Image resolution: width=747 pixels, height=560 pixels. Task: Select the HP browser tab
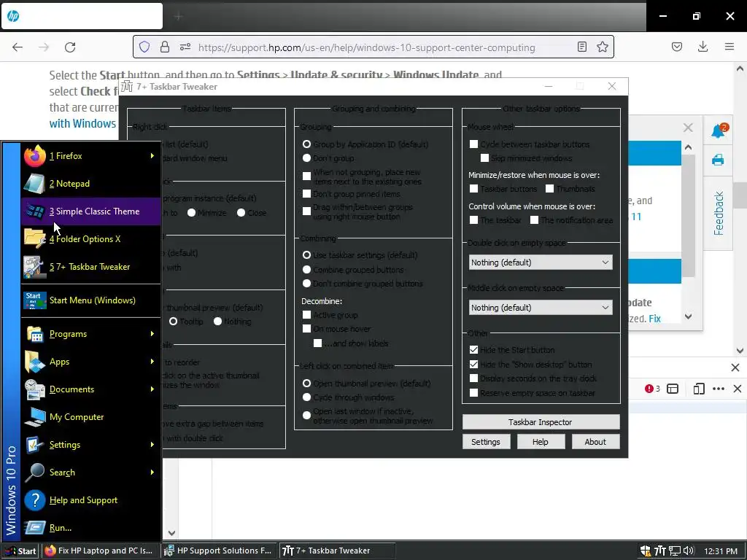point(82,16)
